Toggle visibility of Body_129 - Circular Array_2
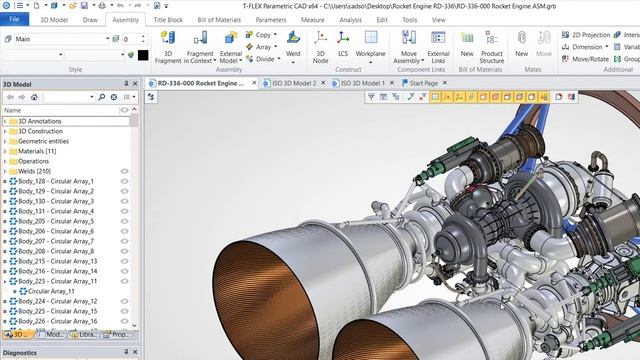Viewport: 640px width, 360px height. (124, 191)
